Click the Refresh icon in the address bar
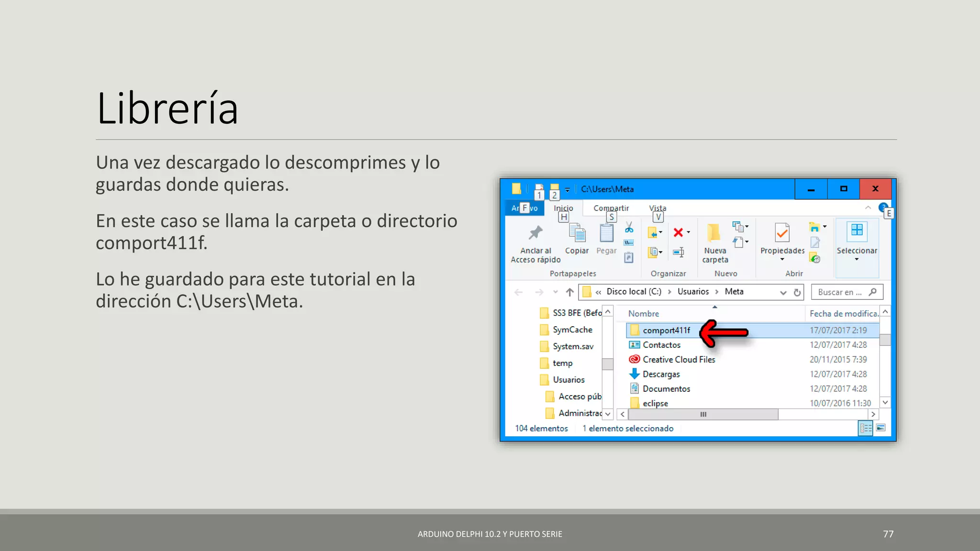980x551 pixels. coord(797,292)
